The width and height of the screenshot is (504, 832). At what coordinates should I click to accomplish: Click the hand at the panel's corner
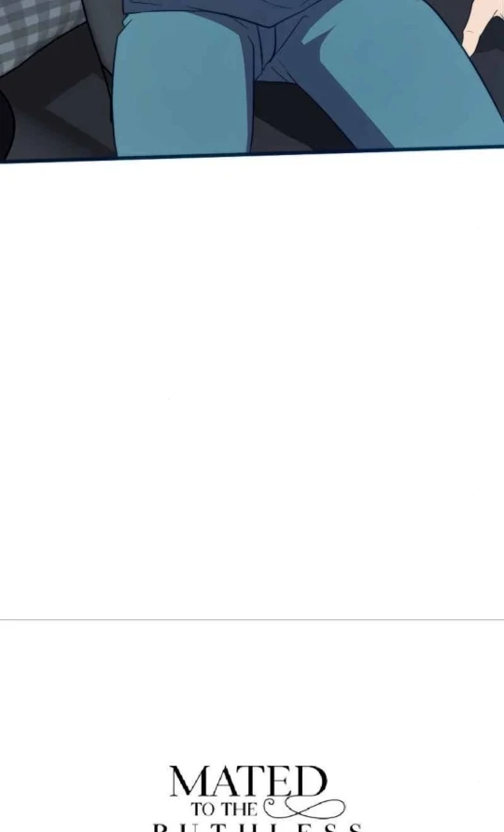pyautogui.click(x=483, y=24)
